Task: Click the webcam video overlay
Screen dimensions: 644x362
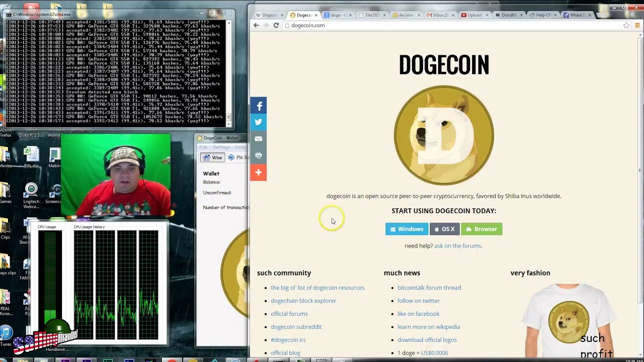Action: 116,174
